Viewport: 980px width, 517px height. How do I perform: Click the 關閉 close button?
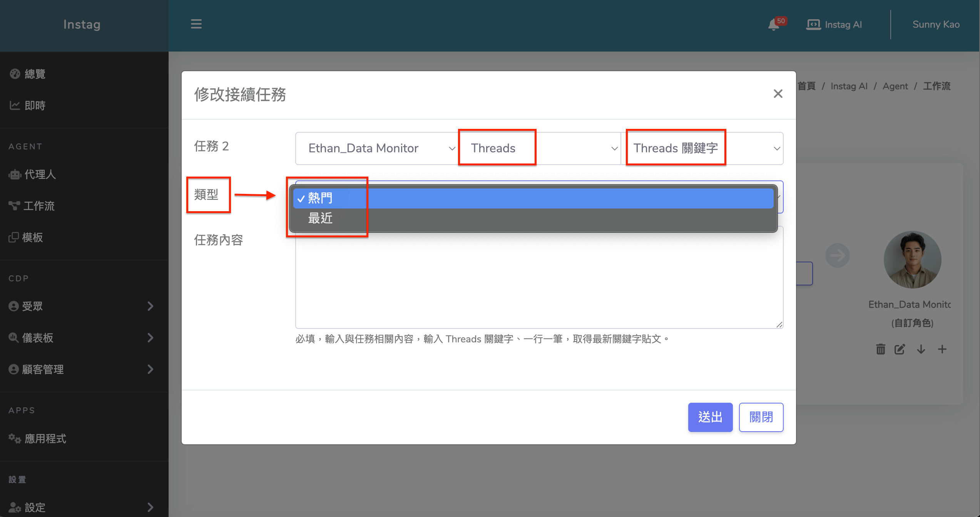pyautogui.click(x=761, y=417)
